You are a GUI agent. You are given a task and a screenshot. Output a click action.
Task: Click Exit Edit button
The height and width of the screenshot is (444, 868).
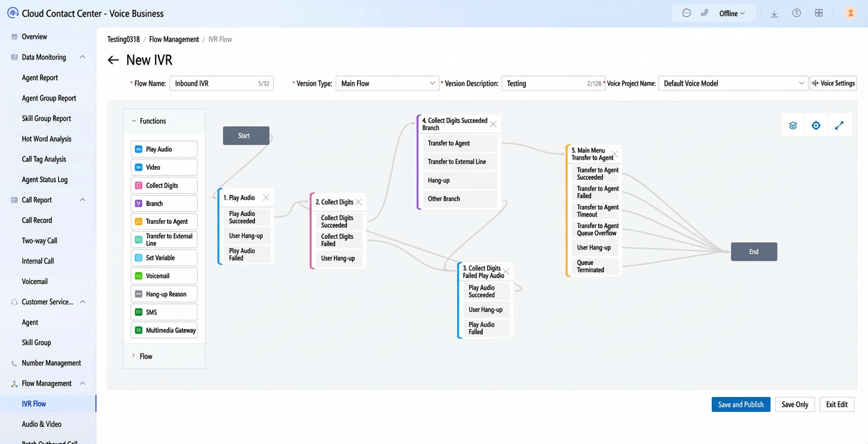[x=837, y=404]
